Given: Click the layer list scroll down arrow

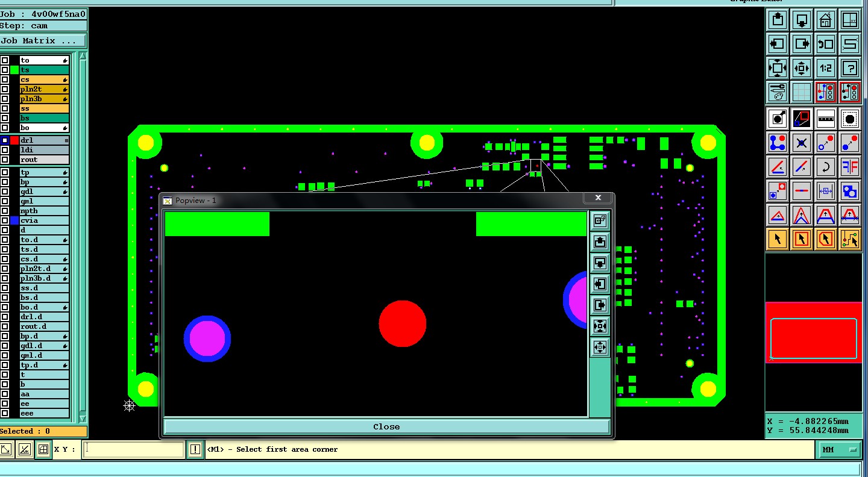Looking at the screenshot, I should click(x=83, y=419).
